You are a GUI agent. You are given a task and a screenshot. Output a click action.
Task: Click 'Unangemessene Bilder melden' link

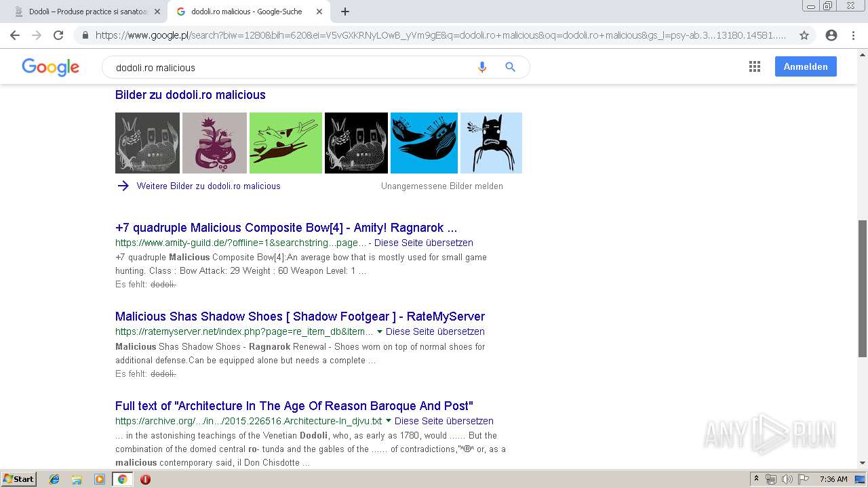click(x=442, y=186)
